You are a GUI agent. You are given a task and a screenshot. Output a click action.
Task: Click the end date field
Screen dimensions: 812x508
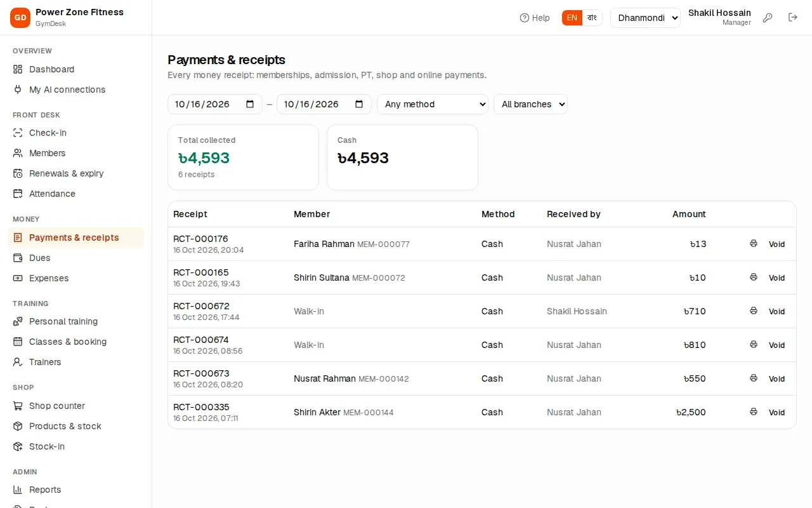click(324, 104)
